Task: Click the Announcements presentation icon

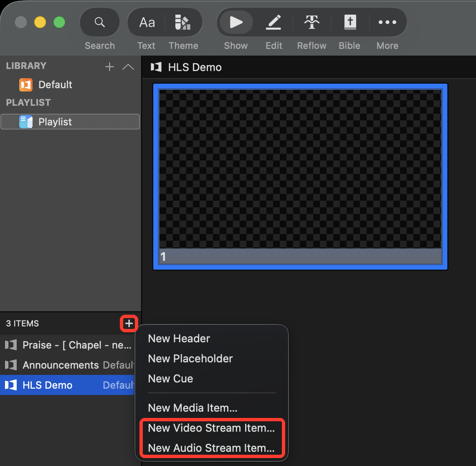Action: (11, 365)
